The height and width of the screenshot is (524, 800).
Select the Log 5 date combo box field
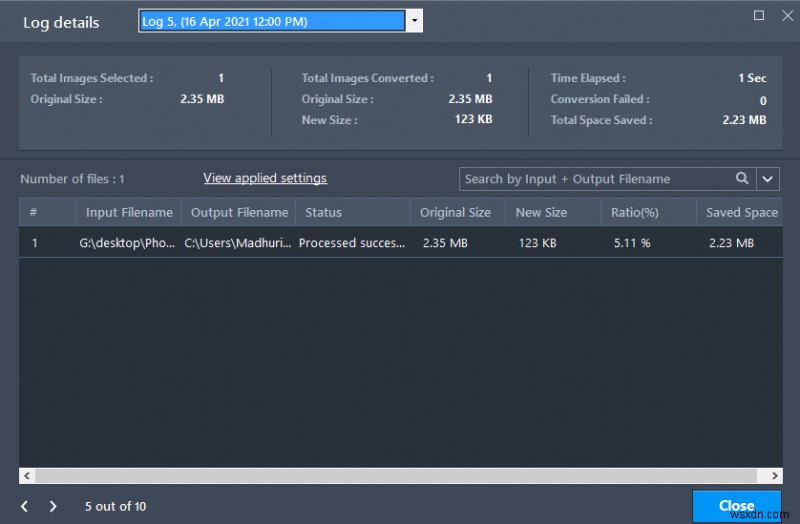tap(272, 21)
